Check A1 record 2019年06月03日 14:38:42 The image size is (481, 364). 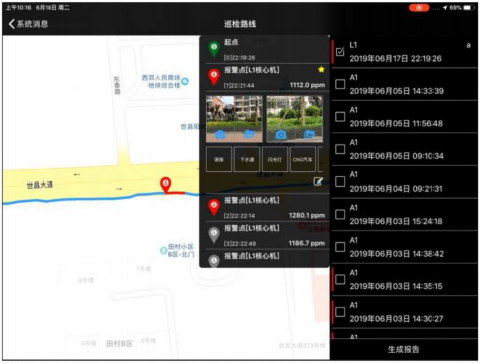pyautogui.click(x=340, y=247)
